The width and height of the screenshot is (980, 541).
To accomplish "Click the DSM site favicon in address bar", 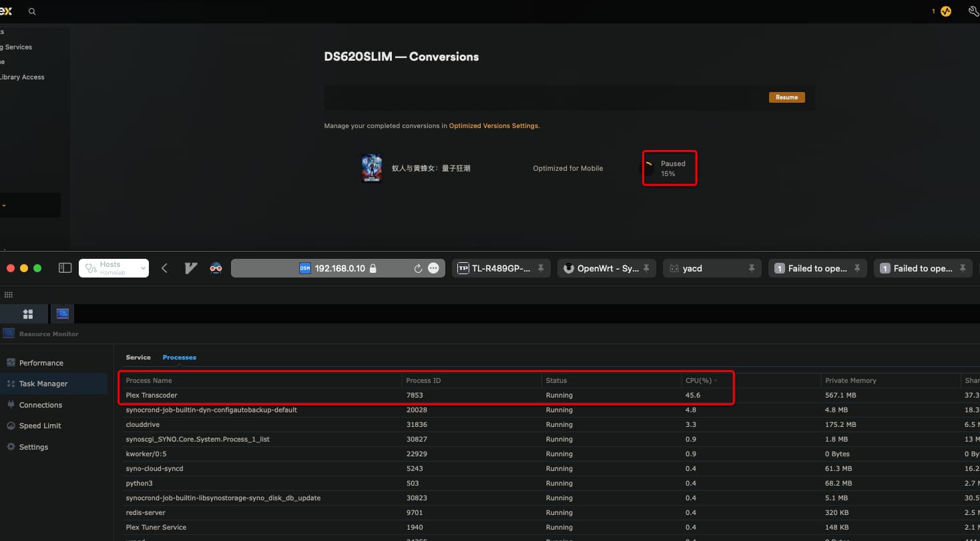I will click(304, 268).
